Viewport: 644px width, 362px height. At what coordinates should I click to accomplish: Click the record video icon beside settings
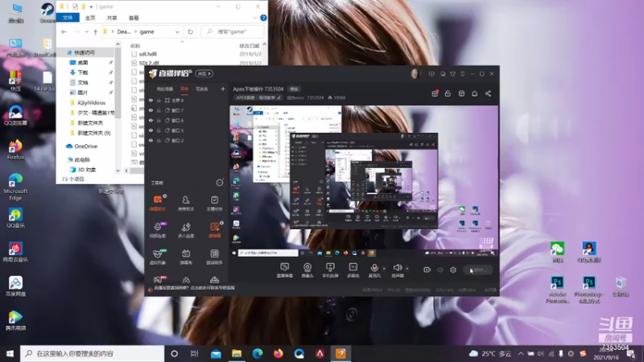[427, 269]
